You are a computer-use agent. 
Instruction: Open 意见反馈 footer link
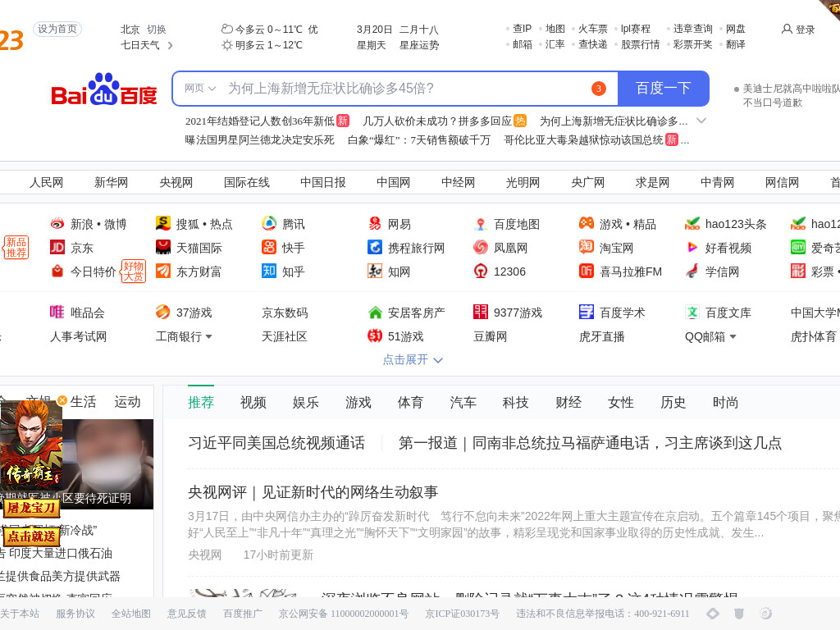[x=186, y=614]
